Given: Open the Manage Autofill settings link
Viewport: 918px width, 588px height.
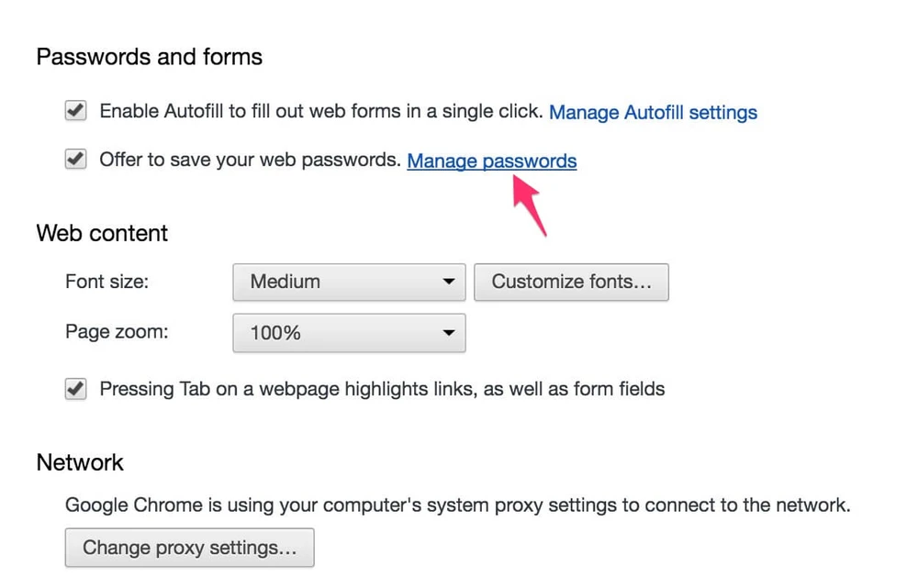Looking at the screenshot, I should (653, 113).
